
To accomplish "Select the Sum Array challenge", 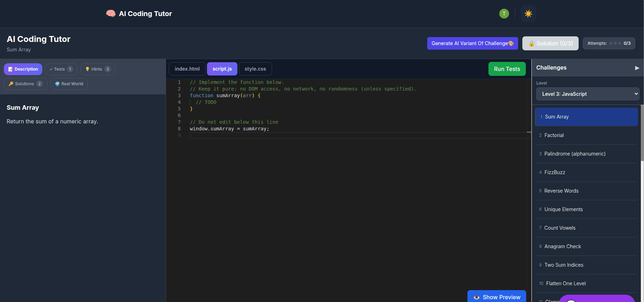I will 587,117.
